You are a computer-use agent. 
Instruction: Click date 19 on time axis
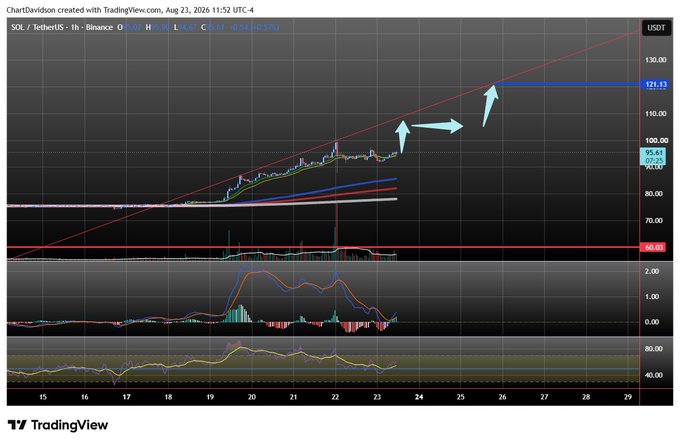[210, 397]
